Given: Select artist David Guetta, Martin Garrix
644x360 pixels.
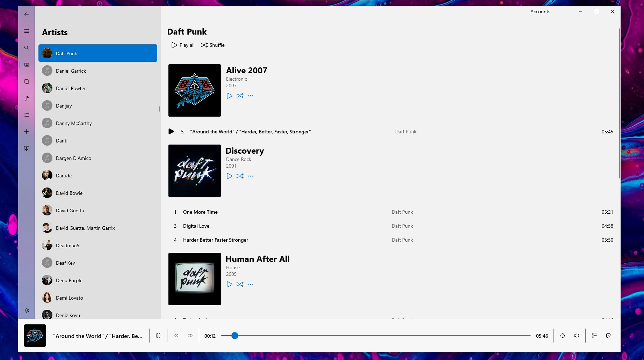Looking at the screenshot, I should 98,228.
